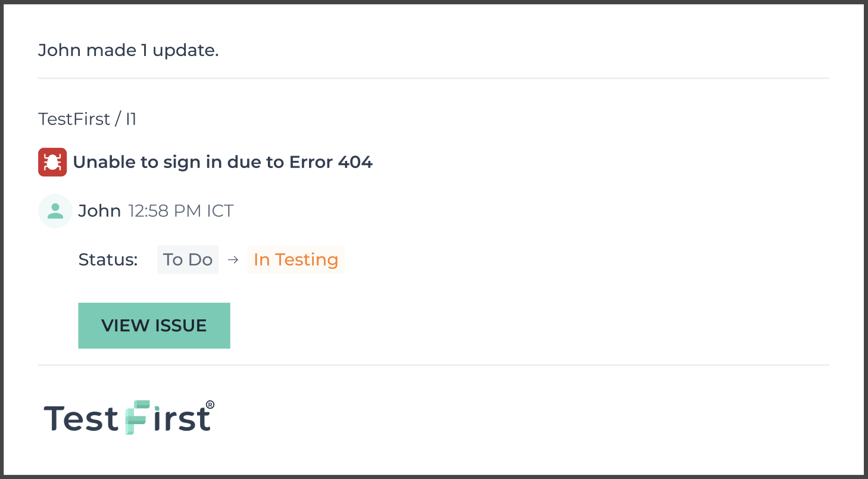Click John's green avatar icon

point(55,211)
